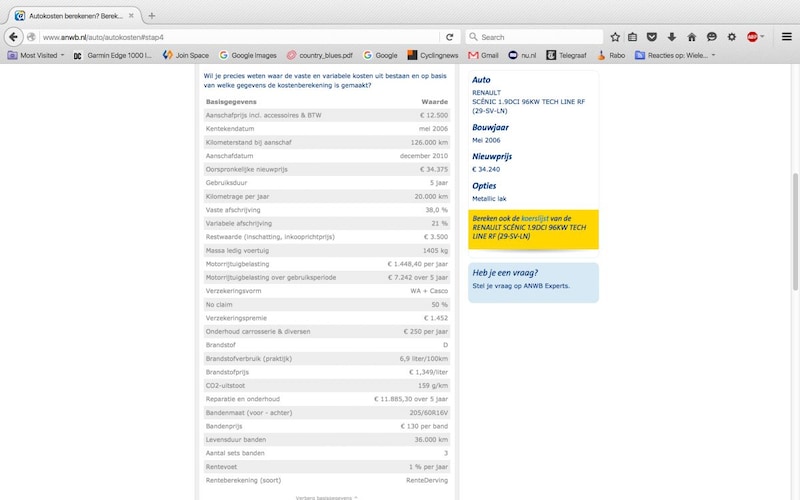
Task: Go to the home page icon
Action: click(x=692, y=37)
